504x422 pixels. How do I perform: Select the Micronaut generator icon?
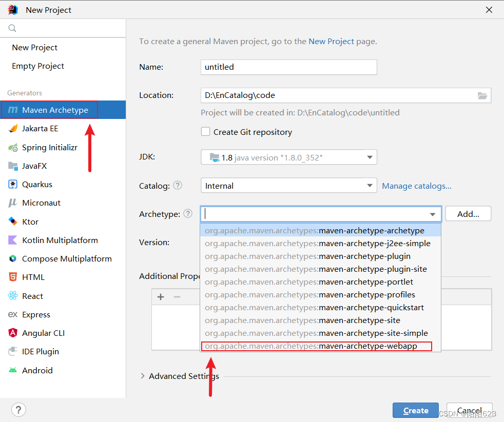[x=13, y=203]
